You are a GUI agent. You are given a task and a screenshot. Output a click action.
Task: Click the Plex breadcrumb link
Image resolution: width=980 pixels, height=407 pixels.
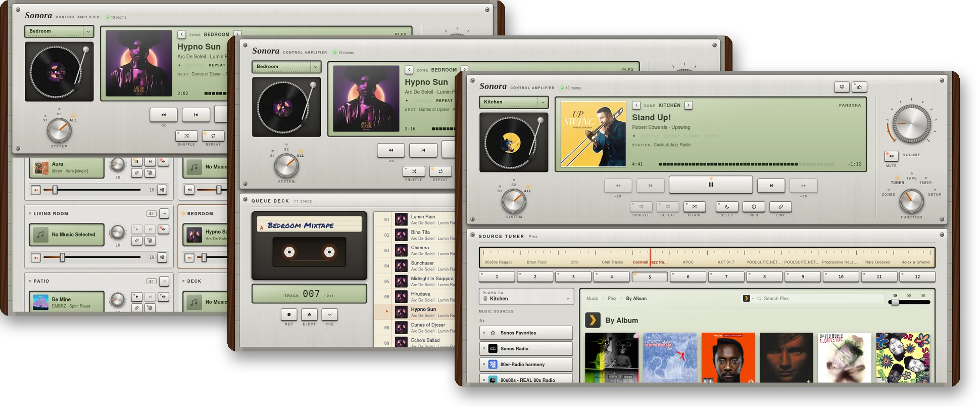pyautogui.click(x=612, y=298)
